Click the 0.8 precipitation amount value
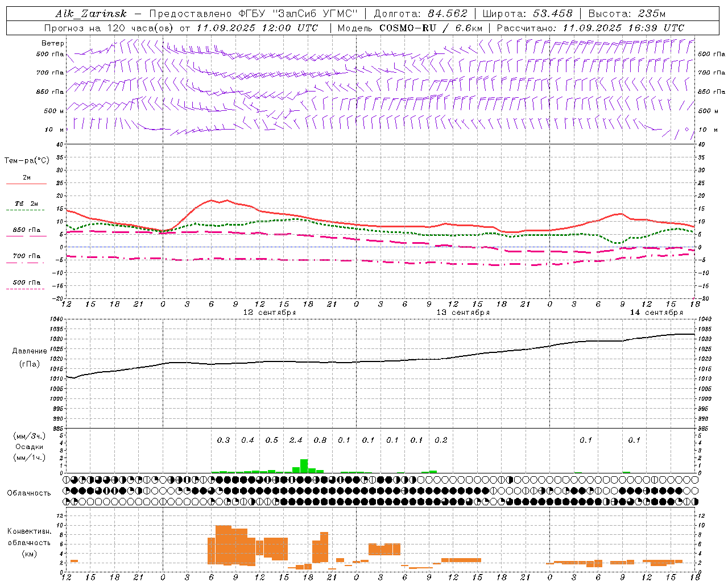 [x=320, y=440]
